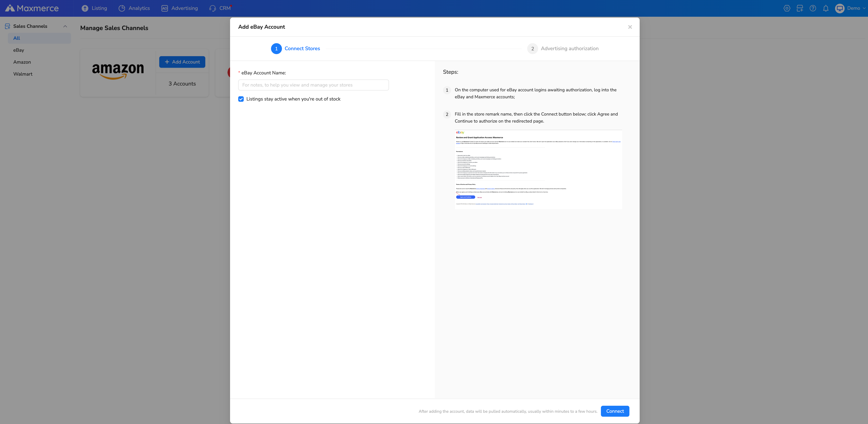Select Walmart in the sidebar
Viewport: 868px width, 424px height.
pos(39,74)
